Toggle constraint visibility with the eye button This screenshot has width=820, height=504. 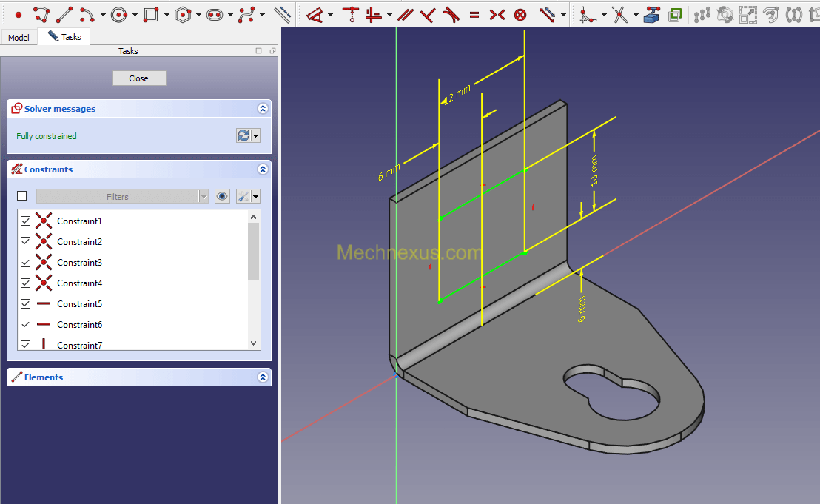coord(222,196)
